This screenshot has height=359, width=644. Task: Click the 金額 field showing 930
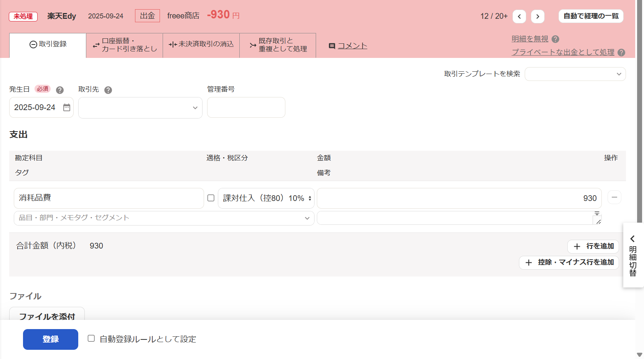(459, 198)
